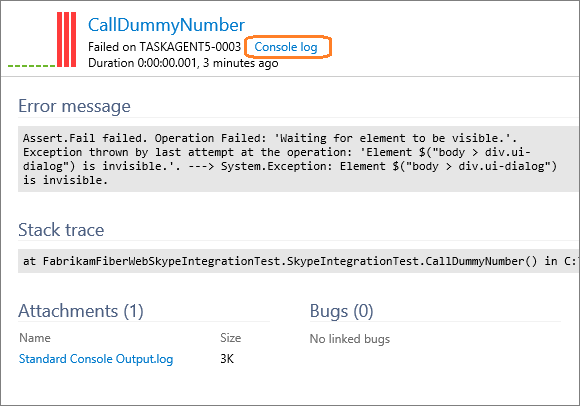Viewport: 580px width, 406px height.
Task: Select the first red failed-run history bar
Action: [x=59, y=40]
